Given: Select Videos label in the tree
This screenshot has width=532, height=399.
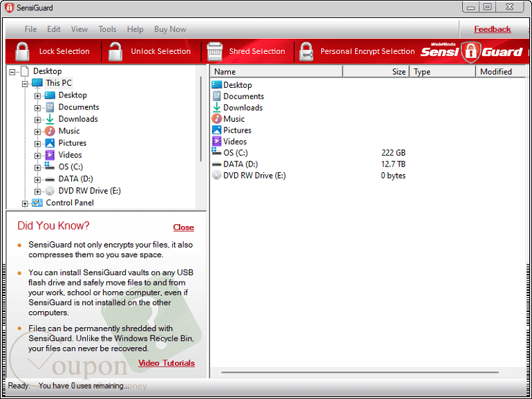Looking at the screenshot, I should tap(70, 155).
